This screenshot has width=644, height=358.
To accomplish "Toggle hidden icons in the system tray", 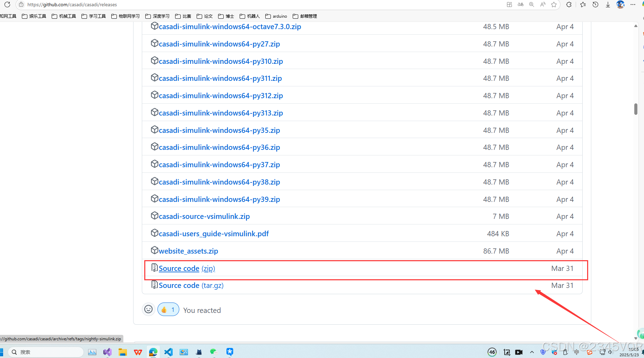I will [532, 352].
